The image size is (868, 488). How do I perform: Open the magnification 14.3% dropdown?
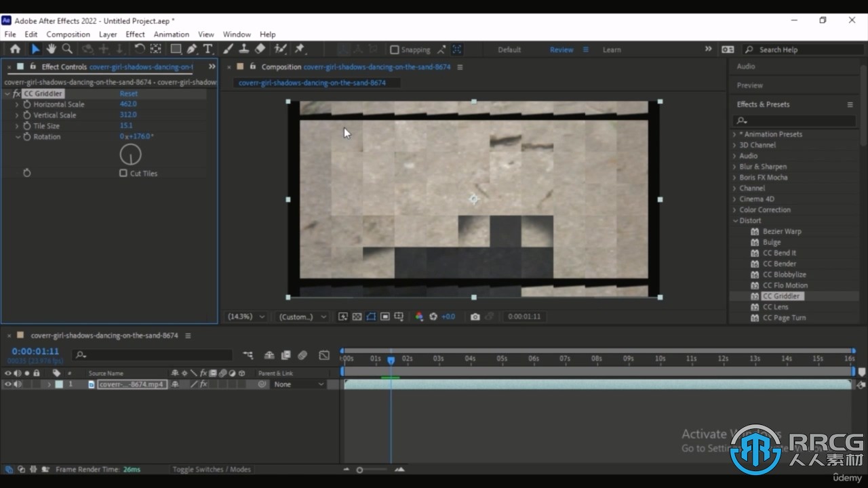tap(245, 317)
